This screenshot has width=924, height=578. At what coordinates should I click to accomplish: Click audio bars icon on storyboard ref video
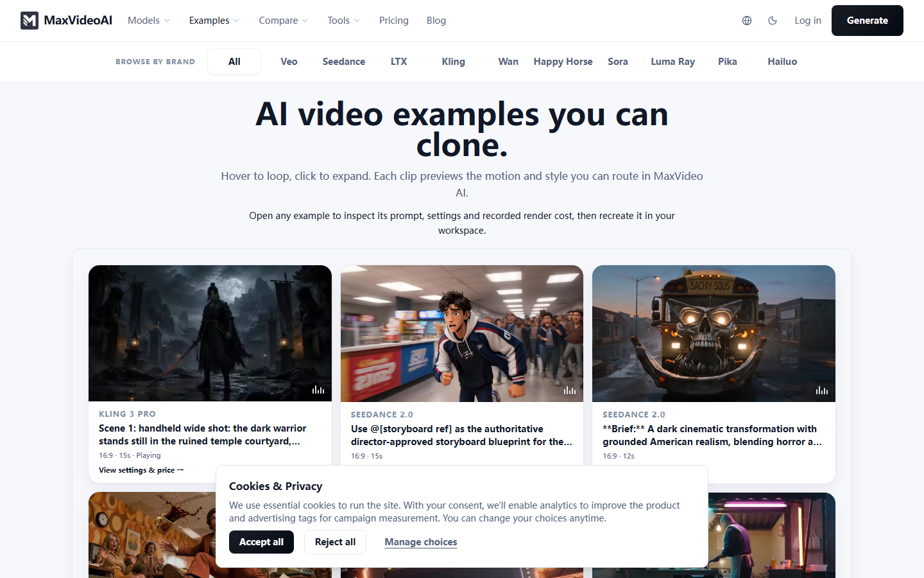point(570,390)
